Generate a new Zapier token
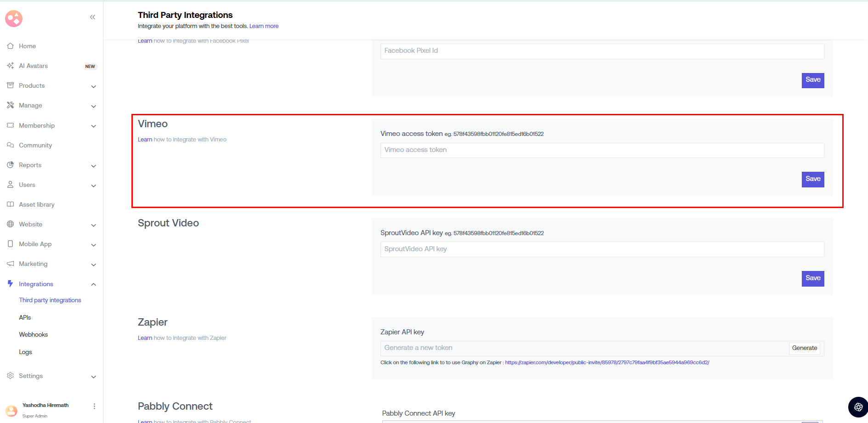 [804, 348]
